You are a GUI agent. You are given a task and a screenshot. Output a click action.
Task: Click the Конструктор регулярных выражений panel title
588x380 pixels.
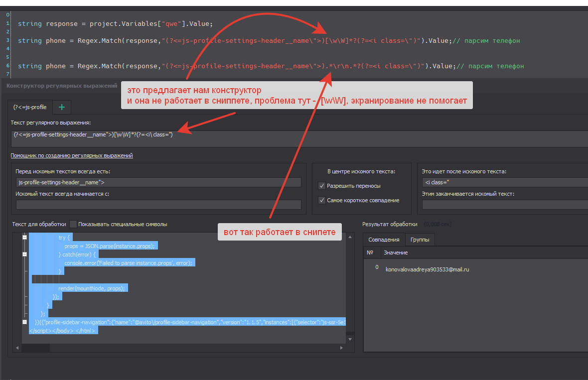point(62,86)
